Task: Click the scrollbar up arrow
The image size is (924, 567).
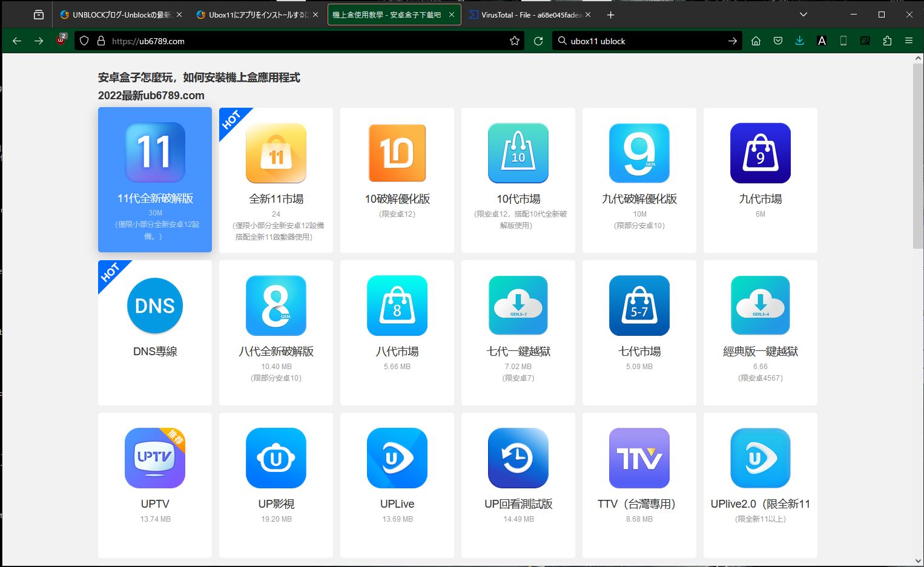Action: click(x=918, y=59)
